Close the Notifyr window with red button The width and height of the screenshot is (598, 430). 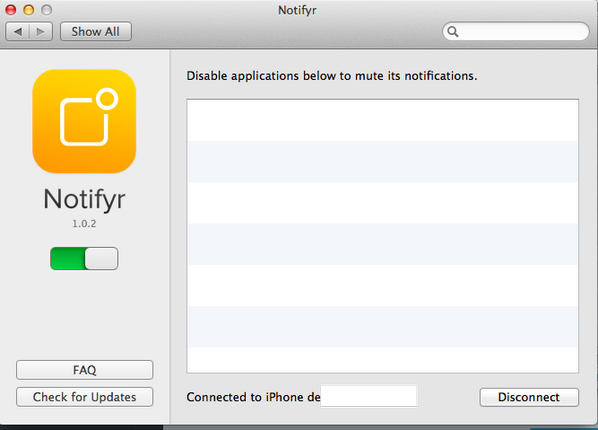11,10
